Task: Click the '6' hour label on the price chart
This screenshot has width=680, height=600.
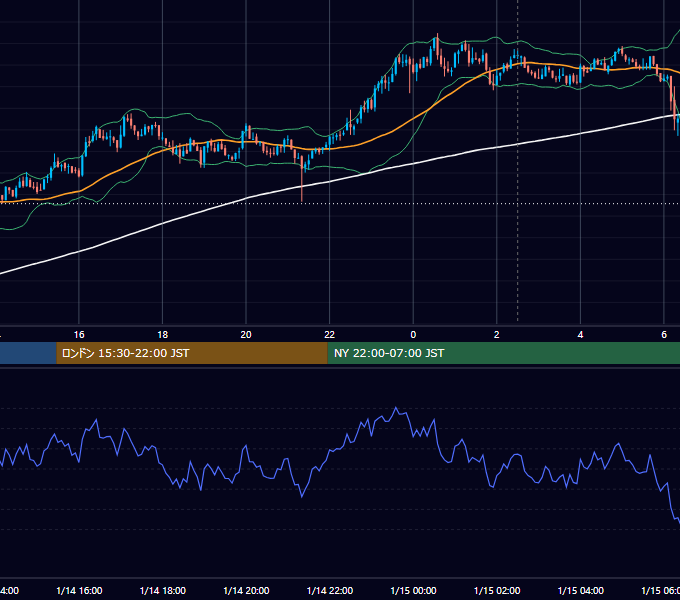Action: pos(664,335)
